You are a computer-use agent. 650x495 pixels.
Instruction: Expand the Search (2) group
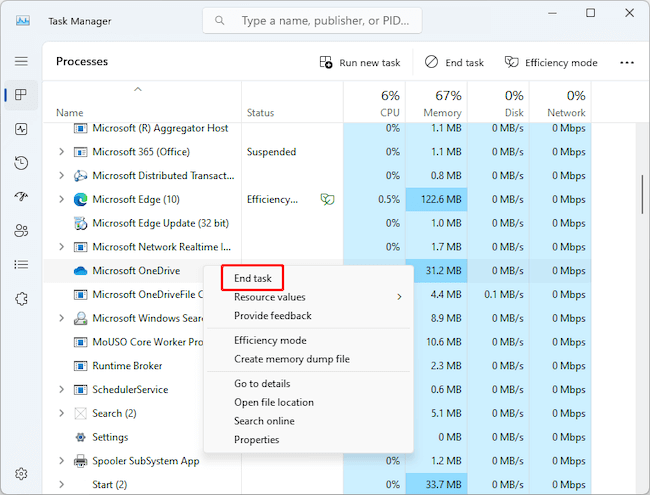coord(61,413)
